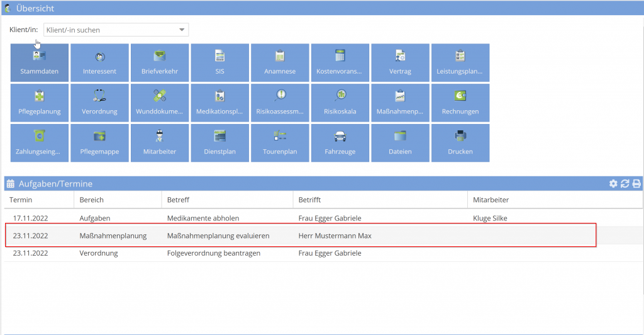Refresh the Aufgaben/Termine list
Image resolution: width=644 pixels, height=335 pixels.
click(x=625, y=184)
